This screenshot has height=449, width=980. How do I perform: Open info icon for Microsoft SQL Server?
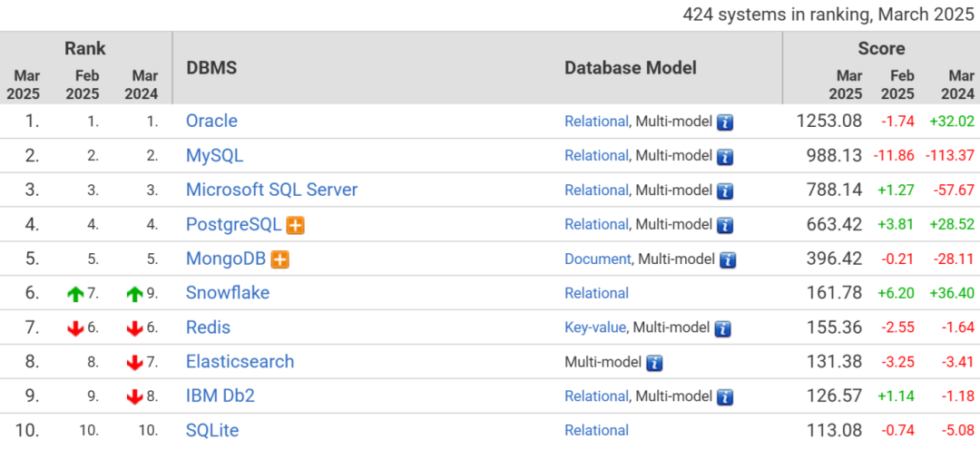[725, 191]
